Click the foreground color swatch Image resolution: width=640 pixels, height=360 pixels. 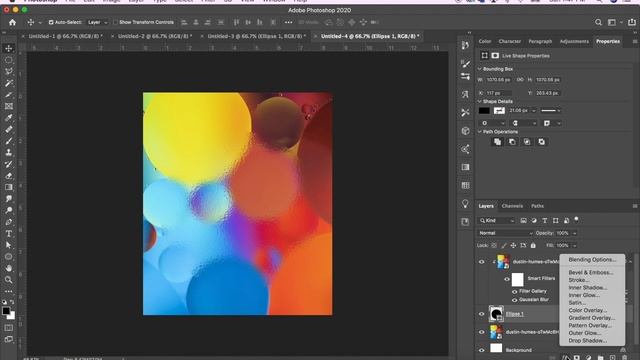click(6, 311)
